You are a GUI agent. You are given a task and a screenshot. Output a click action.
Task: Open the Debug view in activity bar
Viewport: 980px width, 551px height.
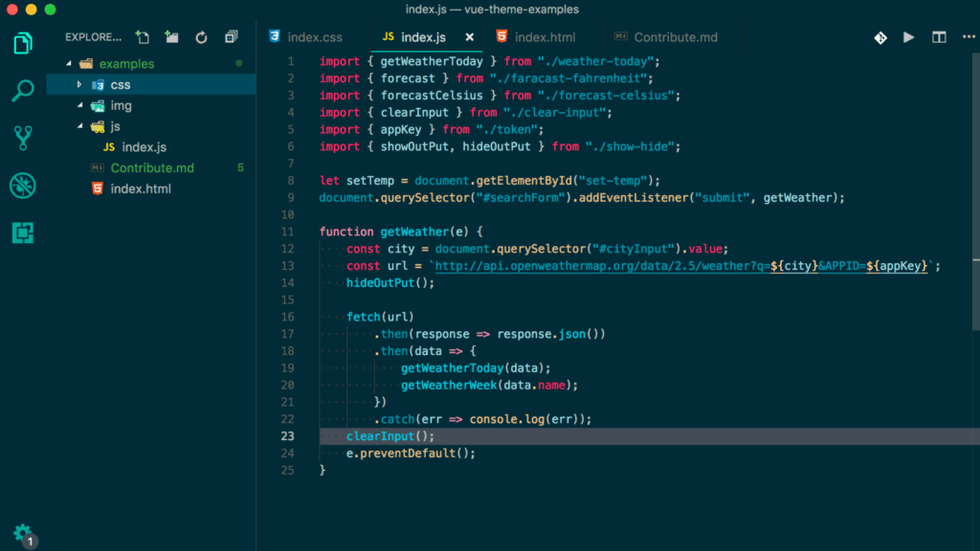pyautogui.click(x=23, y=185)
